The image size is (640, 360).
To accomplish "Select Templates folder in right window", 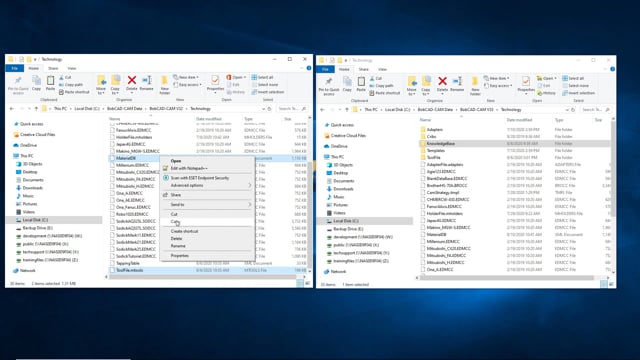I will coord(436,151).
